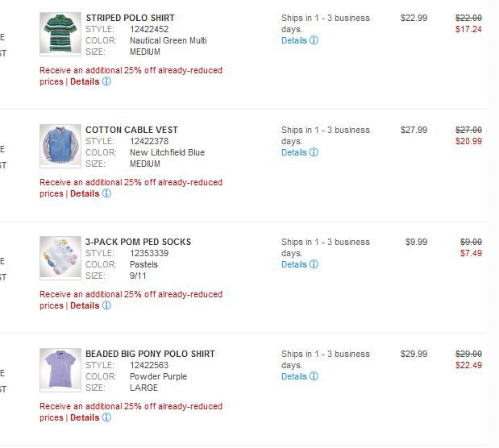Viewport: 499px width, 448px height.
Task: Click the 3-Pack Pom Ped Socks title
Action: coord(138,242)
